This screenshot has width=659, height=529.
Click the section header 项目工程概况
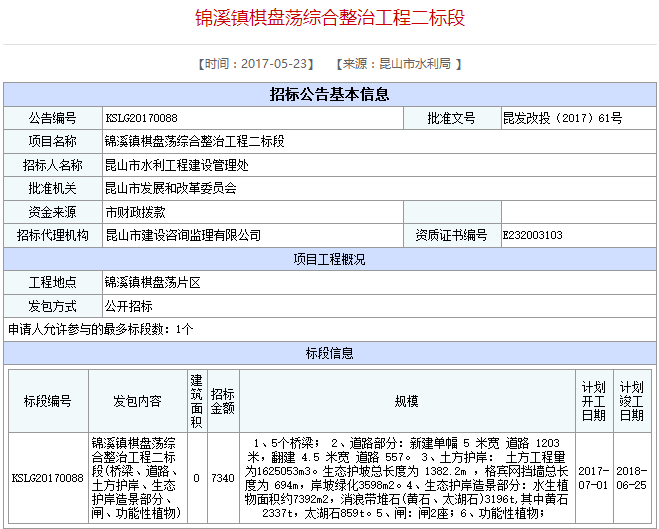coord(330,259)
